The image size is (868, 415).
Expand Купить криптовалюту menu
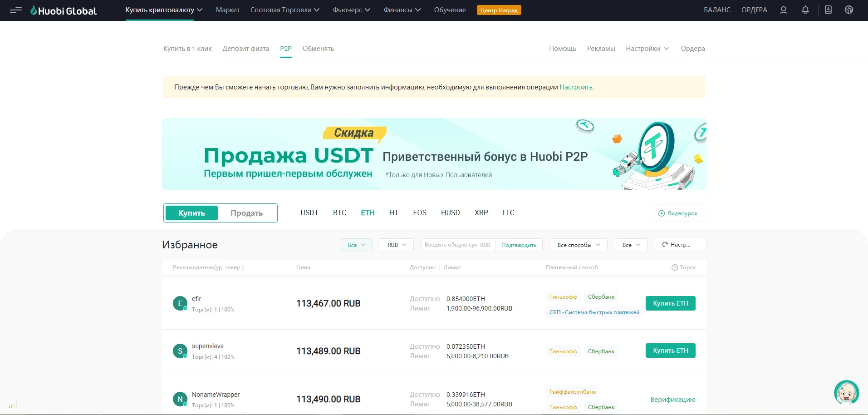point(164,10)
